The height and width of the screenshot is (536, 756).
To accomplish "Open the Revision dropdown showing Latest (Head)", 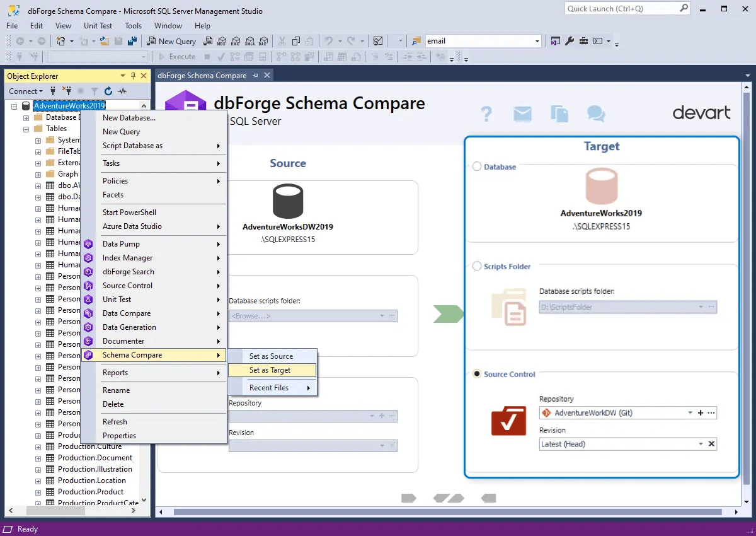I will tap(701, 443).
